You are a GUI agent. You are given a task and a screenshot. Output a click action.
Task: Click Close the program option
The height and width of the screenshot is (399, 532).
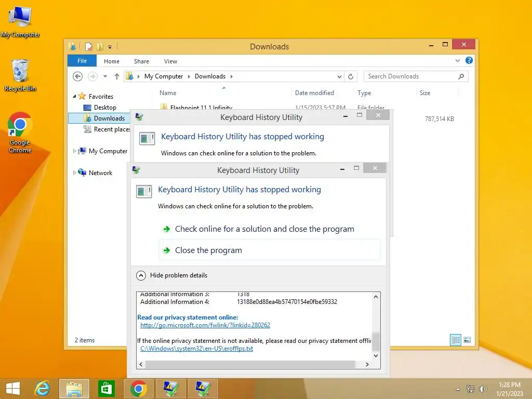[269, 250]
